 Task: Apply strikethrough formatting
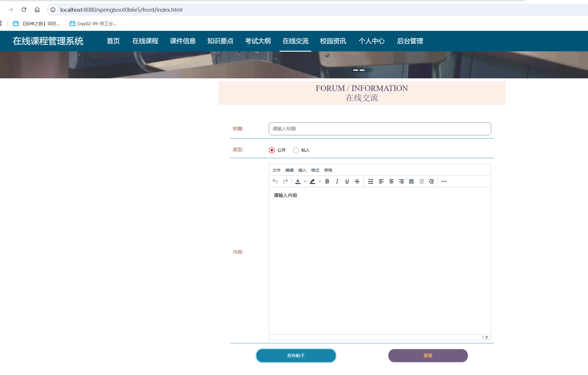[x=357, y=181]
